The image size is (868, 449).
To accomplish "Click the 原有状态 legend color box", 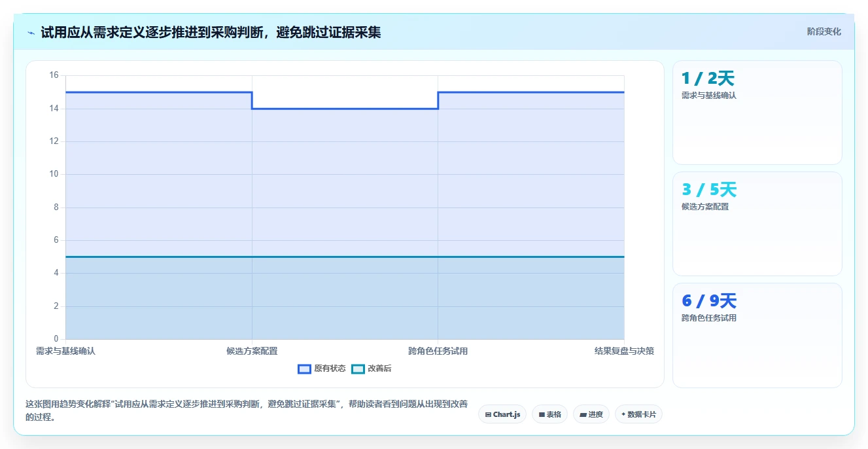I will pos(304,368).
